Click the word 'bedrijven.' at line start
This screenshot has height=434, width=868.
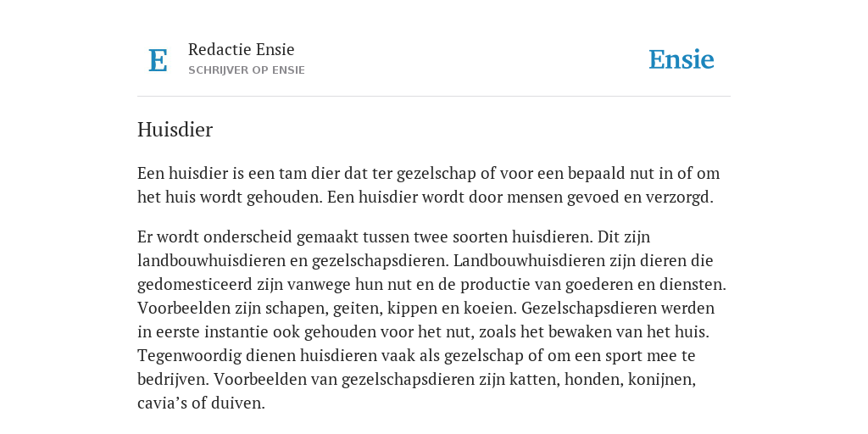pos(173,379)
